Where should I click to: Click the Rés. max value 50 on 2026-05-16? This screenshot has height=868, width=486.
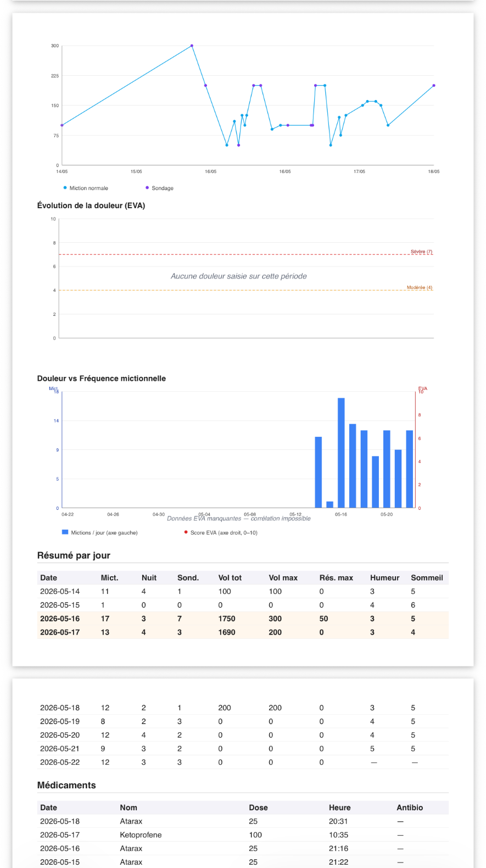(323, 619)
